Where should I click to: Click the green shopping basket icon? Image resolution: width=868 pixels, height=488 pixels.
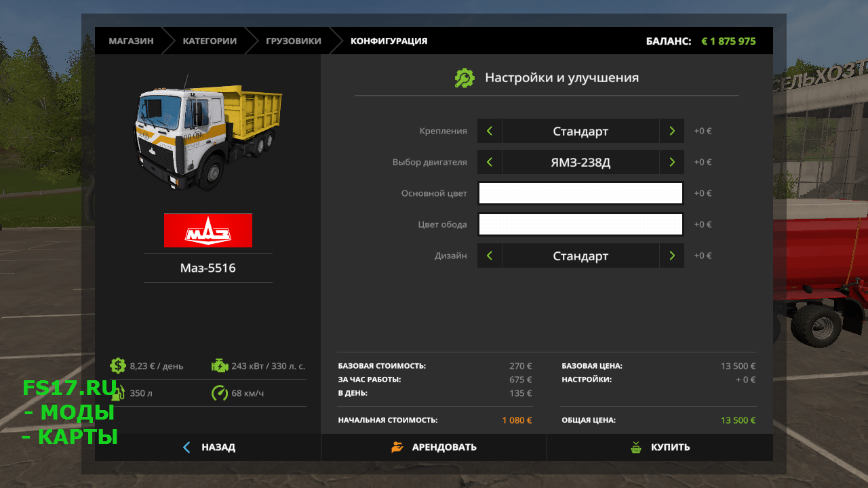[x=636, y=447]
